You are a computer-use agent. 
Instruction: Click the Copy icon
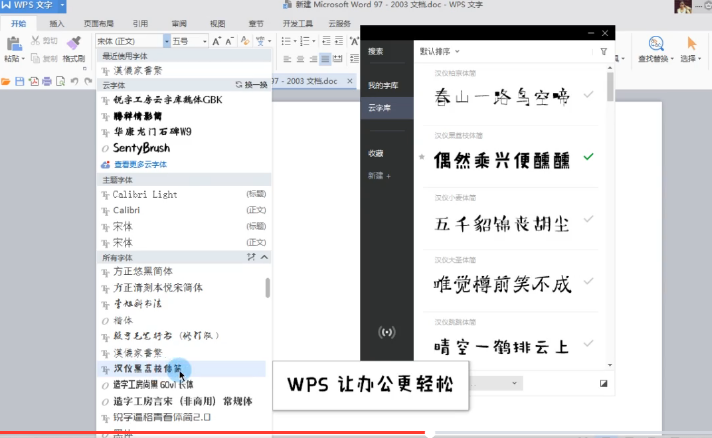(x=35, y=58)
